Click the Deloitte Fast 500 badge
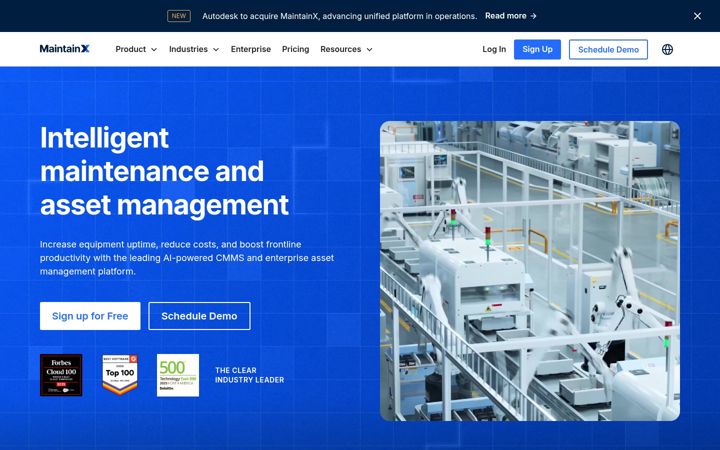720x450 pixels. [178, 375]
